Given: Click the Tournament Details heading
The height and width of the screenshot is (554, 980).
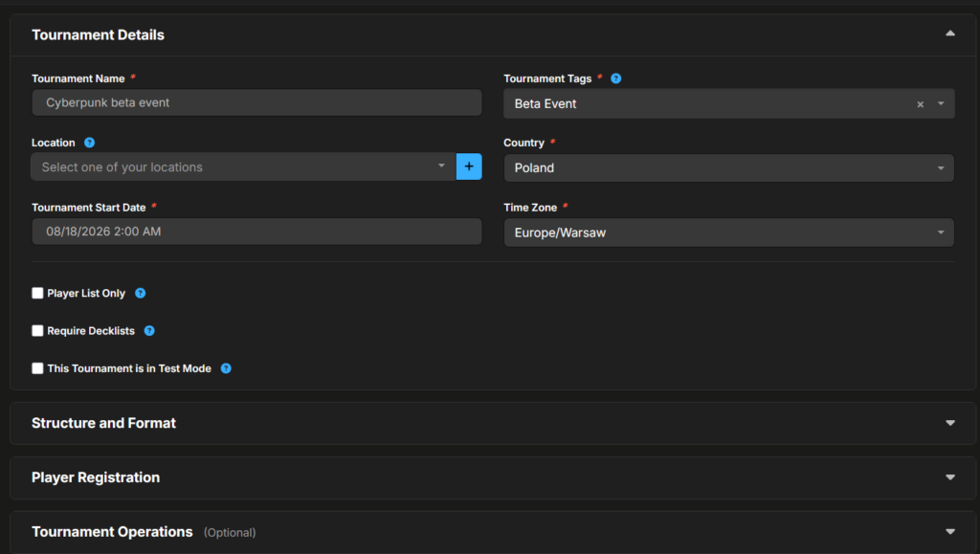Looking at the screenshot, I should (x=99, y=35).
